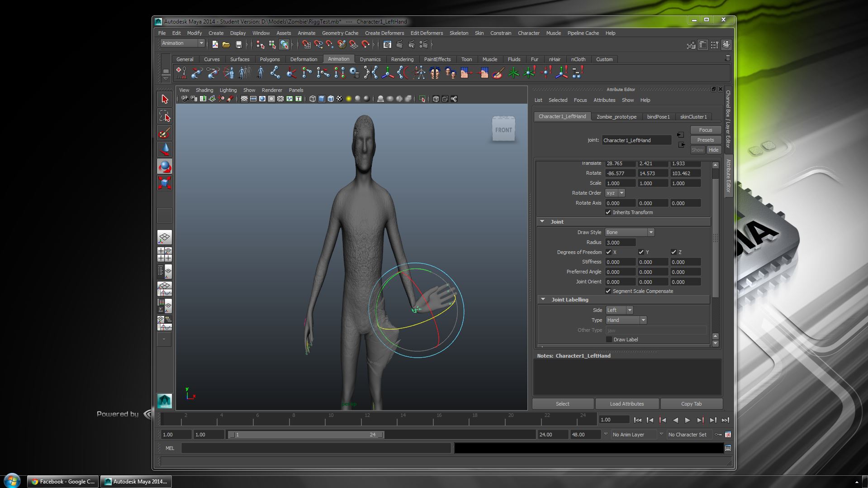Open the Draw Style dropdown set to Bone
This screenshot has width=868, height=488.
[629, 232]
